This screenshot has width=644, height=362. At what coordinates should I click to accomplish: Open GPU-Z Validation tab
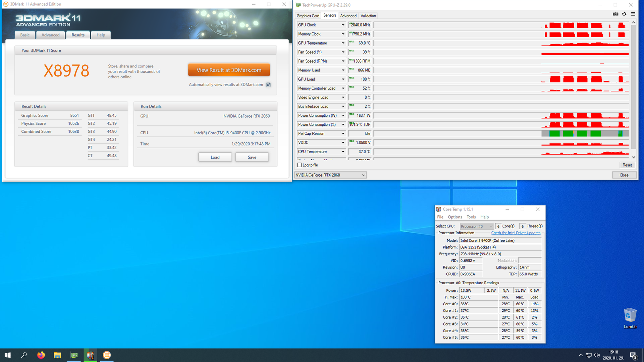(x=368, y=16)
